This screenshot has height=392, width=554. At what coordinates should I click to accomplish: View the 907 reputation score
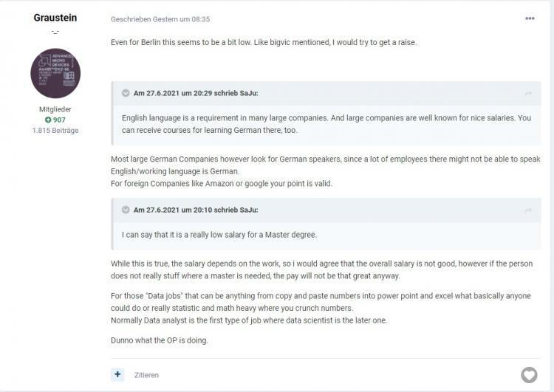[x=59, y=120]
